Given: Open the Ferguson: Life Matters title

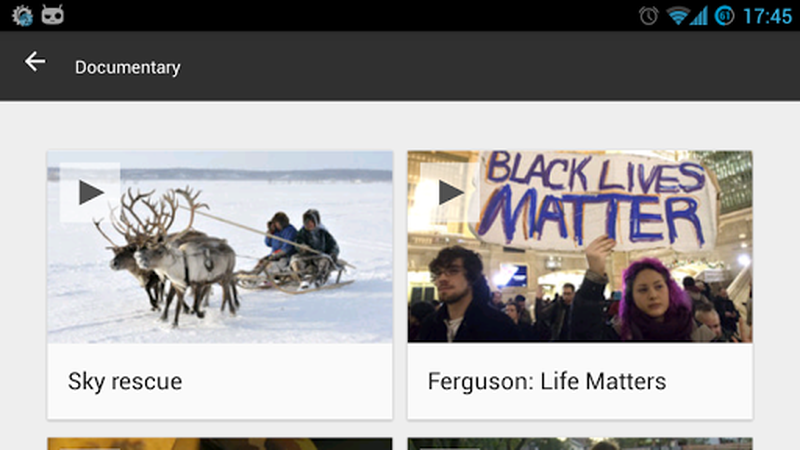Looking at the screenshot, I should [x=547, y=381].
